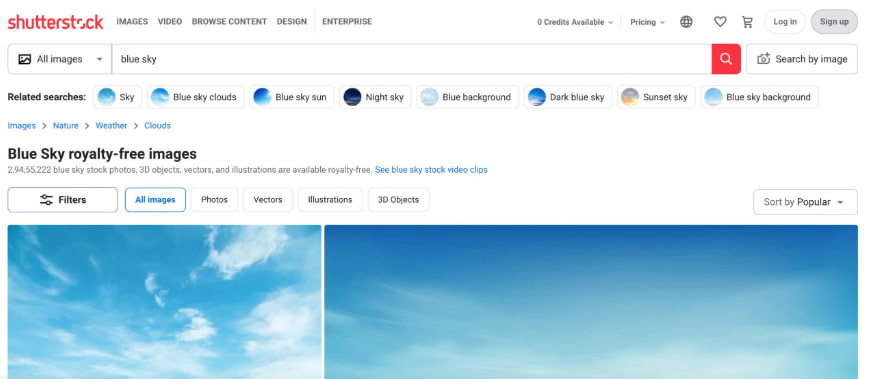Open the first cloudy blue sky image result
Screen dimensions: 870x379
pyautogui.click(x=164, y=302)
